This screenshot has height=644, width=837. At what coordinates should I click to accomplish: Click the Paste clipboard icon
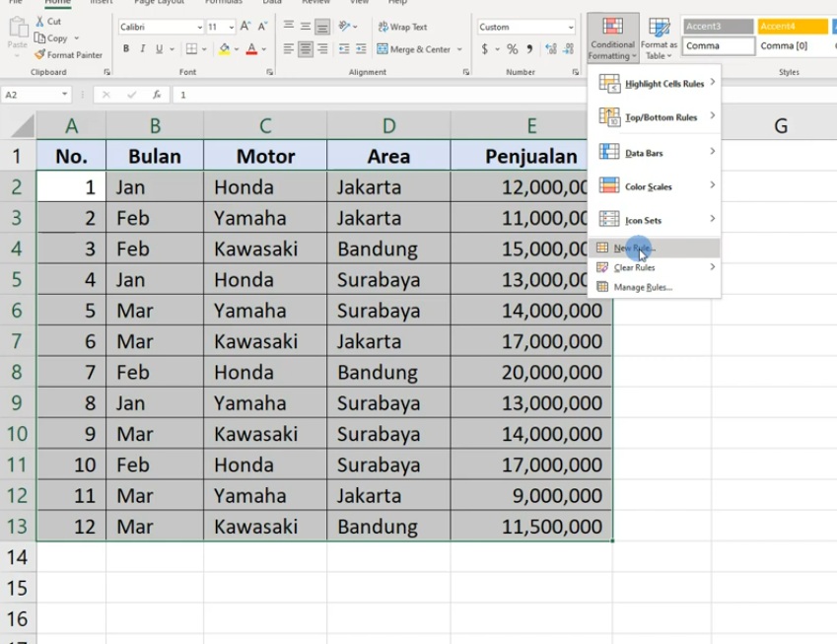(18, 28)
